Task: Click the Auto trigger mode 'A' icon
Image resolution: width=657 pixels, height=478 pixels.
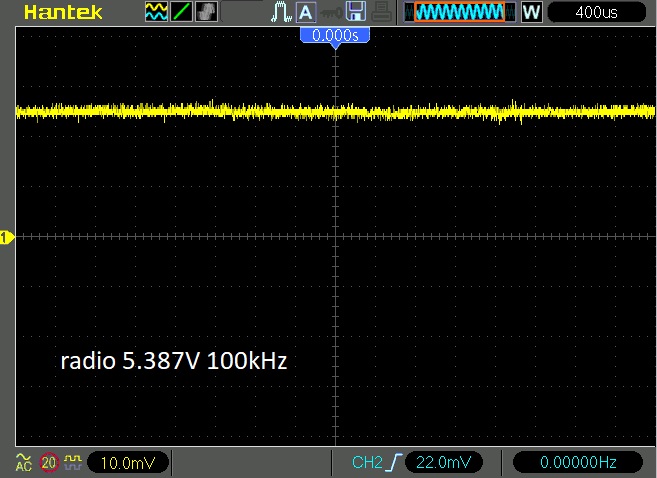Action: 306,13
